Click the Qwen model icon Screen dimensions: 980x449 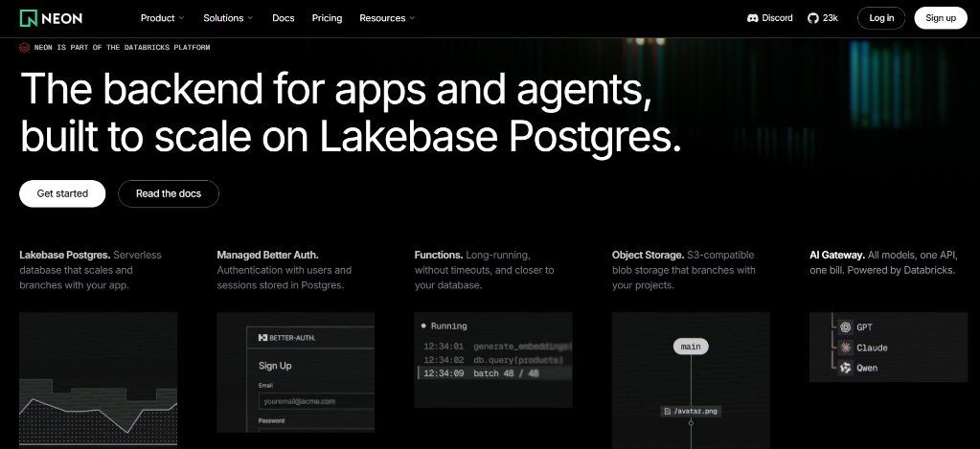tap(846, 368)
